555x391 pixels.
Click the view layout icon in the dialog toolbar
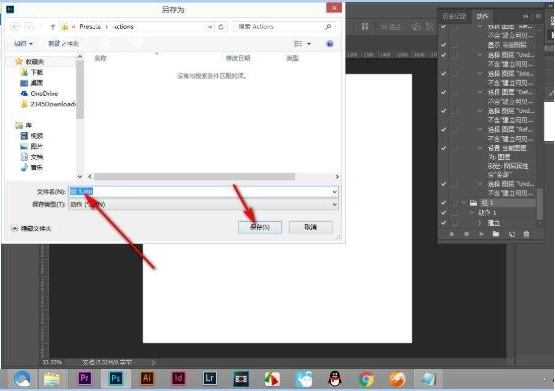click(298, 44)
